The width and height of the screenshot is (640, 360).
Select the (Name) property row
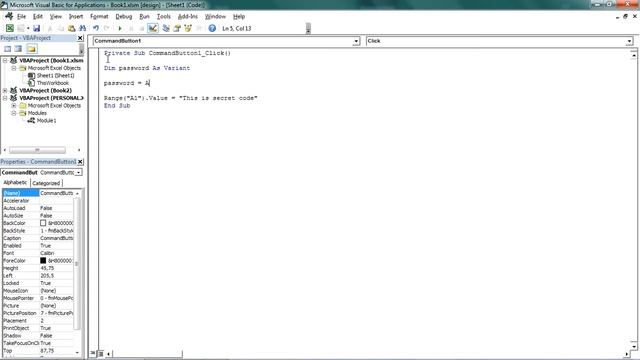pos(38,193)
